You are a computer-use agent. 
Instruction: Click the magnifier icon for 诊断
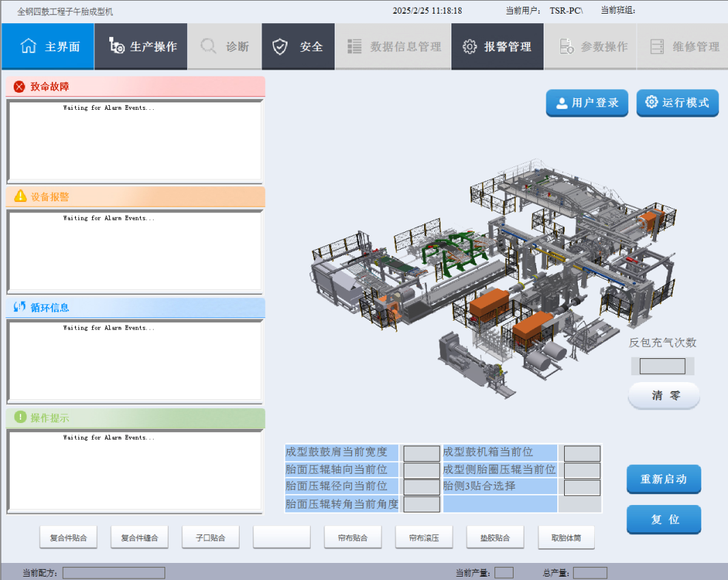[208, 46]
